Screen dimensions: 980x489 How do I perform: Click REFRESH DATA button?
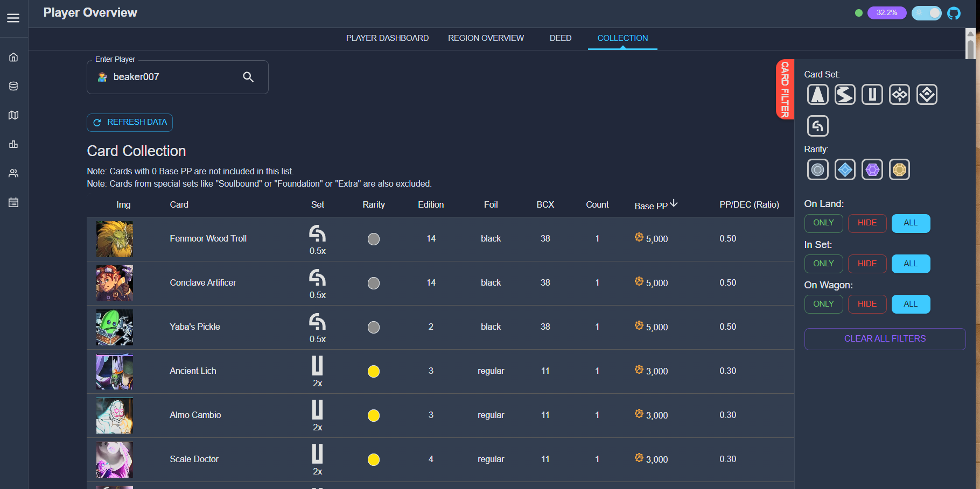tap(130, 123)
